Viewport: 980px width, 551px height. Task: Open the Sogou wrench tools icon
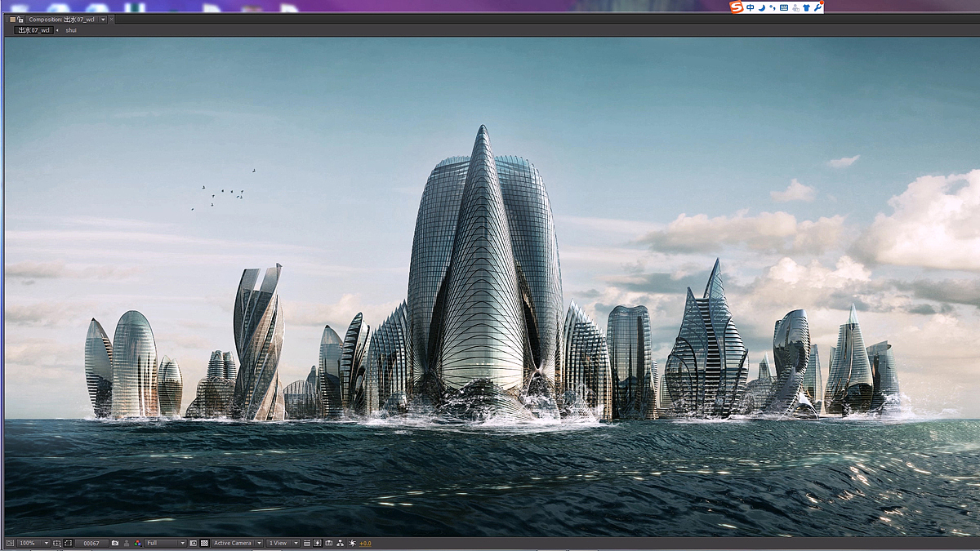click(817, 7)
